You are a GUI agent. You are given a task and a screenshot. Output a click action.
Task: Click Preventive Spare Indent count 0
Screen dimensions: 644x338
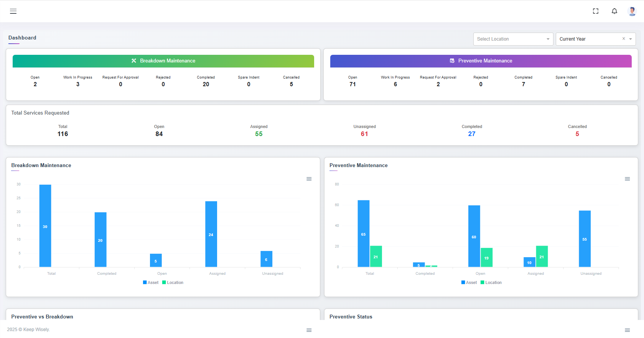point(566,84)
